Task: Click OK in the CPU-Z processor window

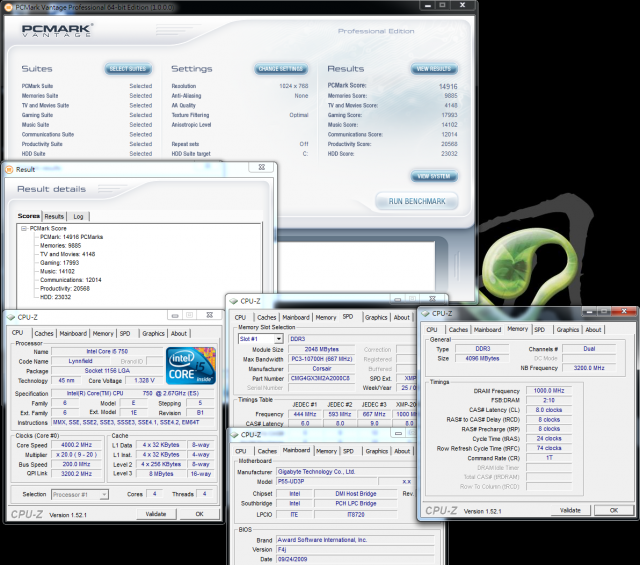Action: (x=199, y=514)
